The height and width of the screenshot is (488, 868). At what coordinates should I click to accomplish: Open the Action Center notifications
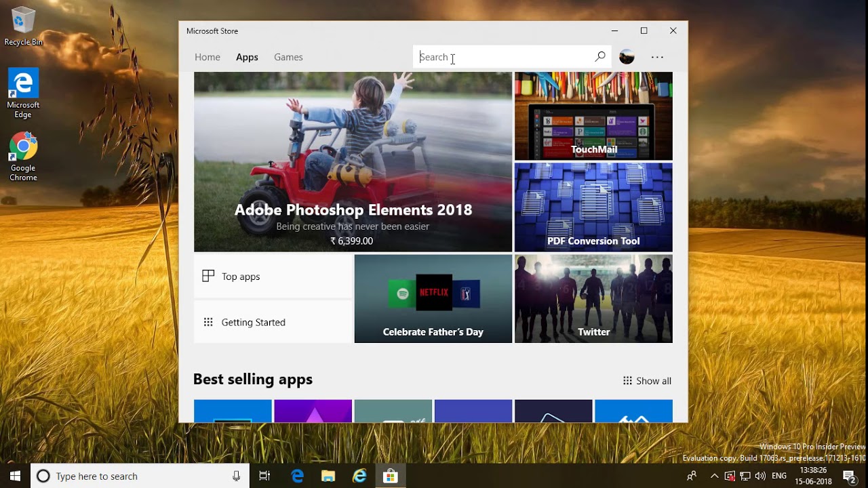click(x=849, y=476)
